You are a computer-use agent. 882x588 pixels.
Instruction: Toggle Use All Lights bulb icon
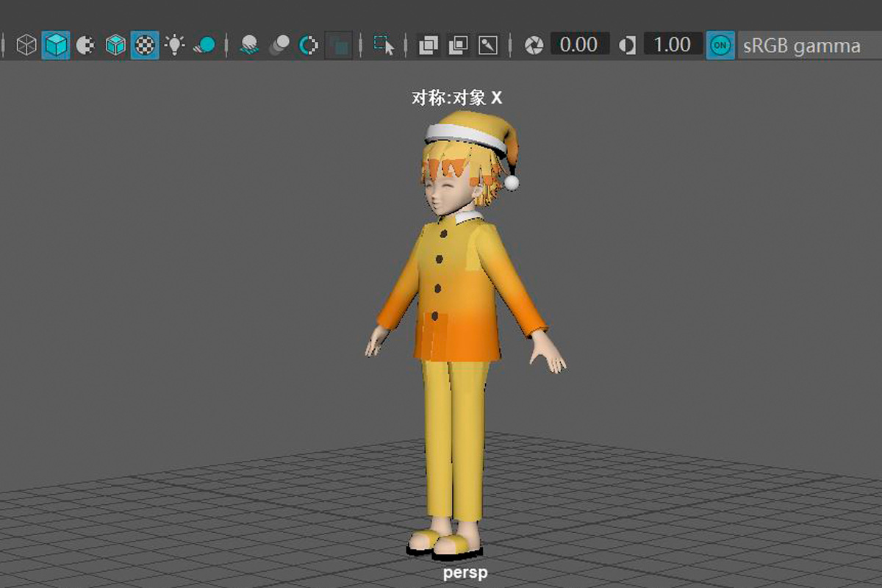pyautogui.click(x=174, y=46)
